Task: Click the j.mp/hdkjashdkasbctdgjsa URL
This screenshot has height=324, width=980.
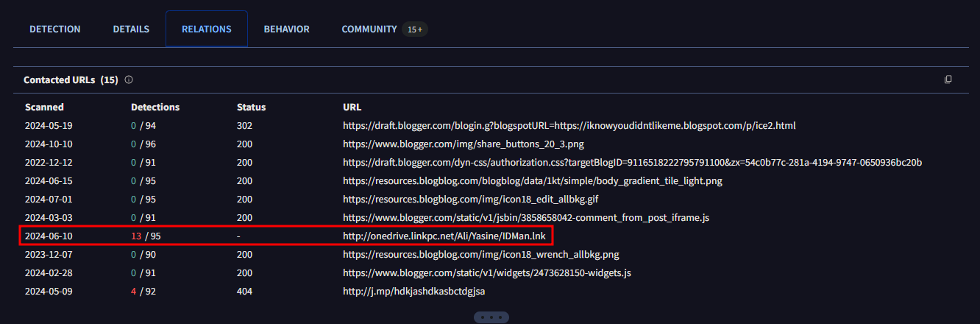Action: [x=414, y=292]
